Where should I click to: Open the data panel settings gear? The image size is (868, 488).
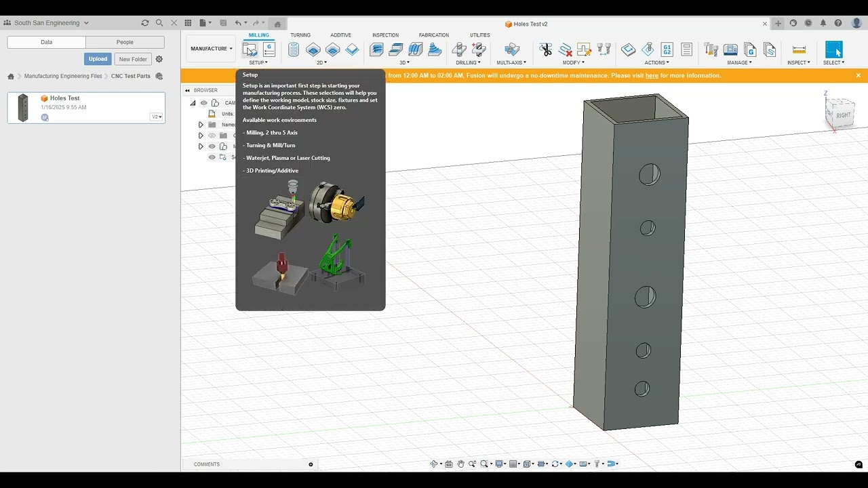coord(159,59)
